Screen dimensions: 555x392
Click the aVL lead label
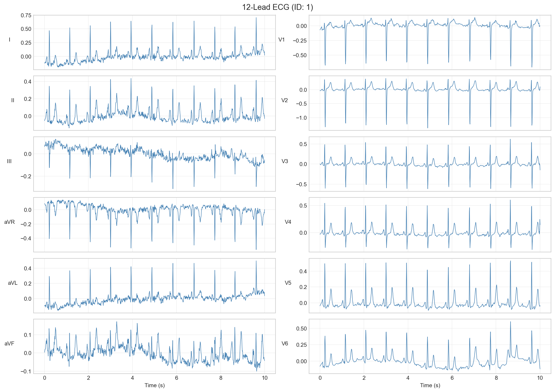pos(13,283)
